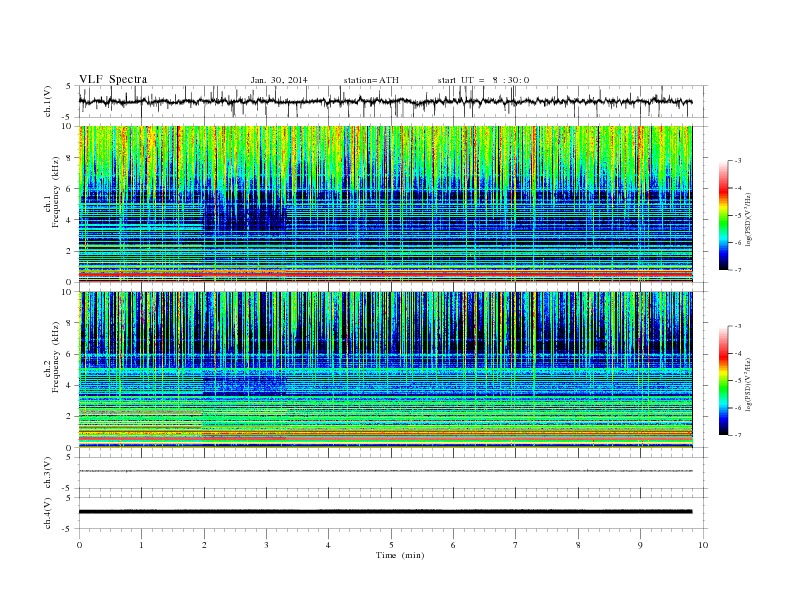
Task: Click the log(PSD) label beside ch.1 colorbar
Action: pos(748,218)
